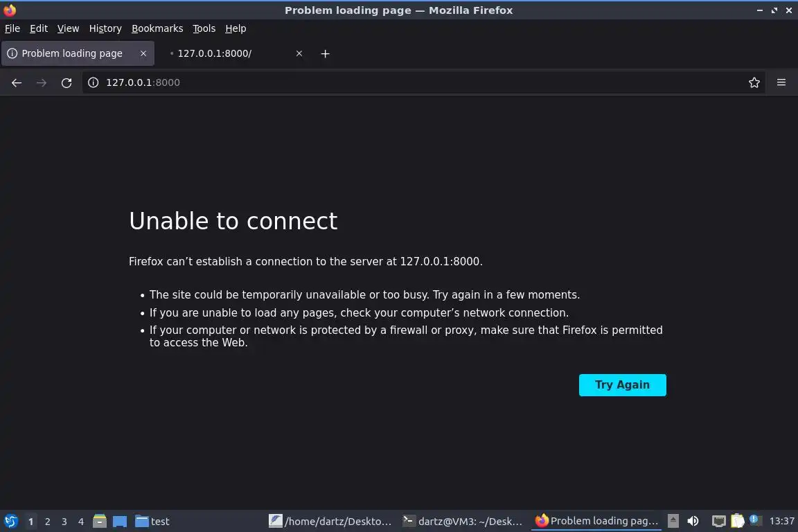Switch to workspace 2
The width and height of the screenshot is (798, 532).
tap(47, 522)
